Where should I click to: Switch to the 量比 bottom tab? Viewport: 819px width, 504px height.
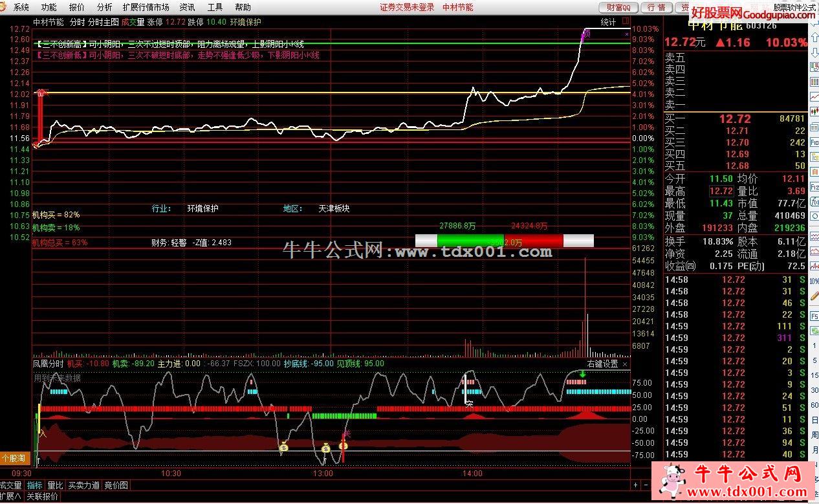coord(55,485)
